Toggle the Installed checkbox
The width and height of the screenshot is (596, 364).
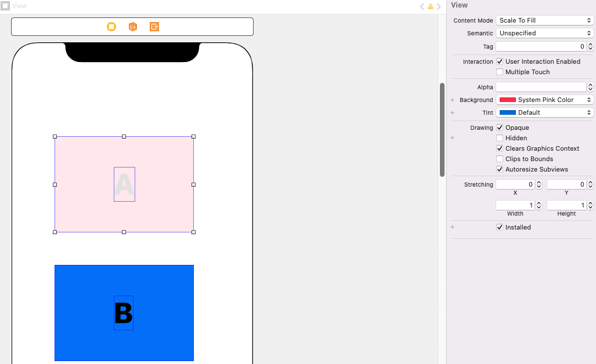pos(500,227)
